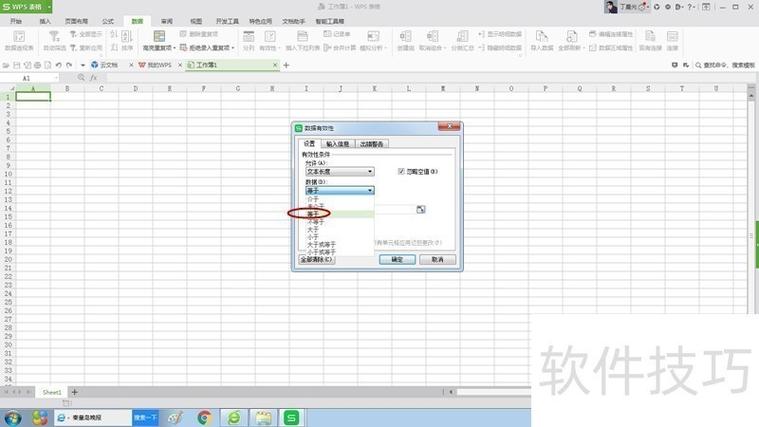This screenshot has width=759, height=427.
Task: Select the Sheet1 worksheet tab
Action: click(52, 392)
